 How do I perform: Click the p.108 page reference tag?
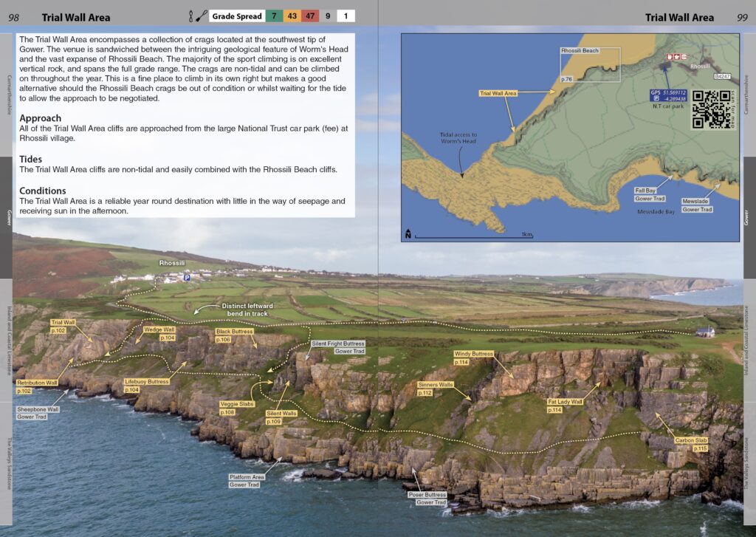(x=227, y=412)
